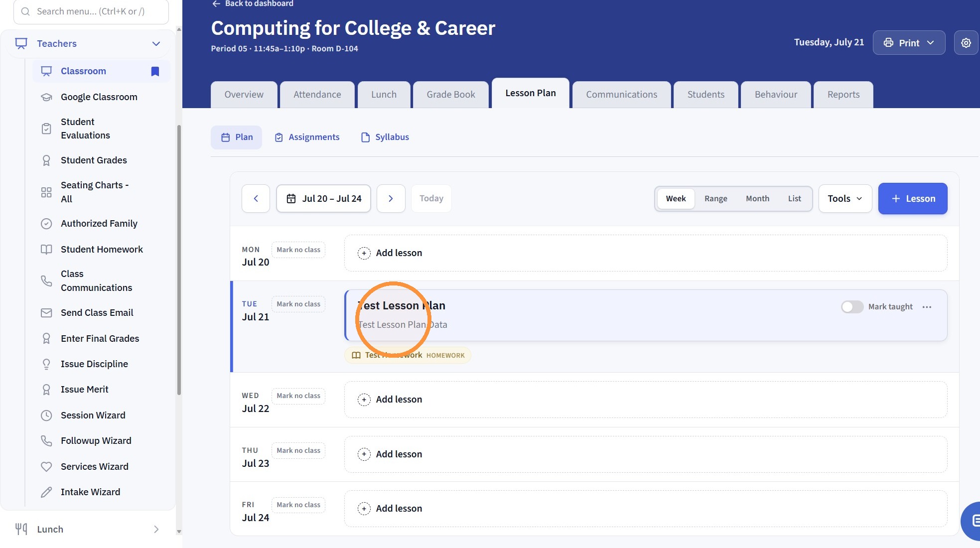Mark no class for Monday Jul 20
Screen dimensions: 980x548
point(298,250)
